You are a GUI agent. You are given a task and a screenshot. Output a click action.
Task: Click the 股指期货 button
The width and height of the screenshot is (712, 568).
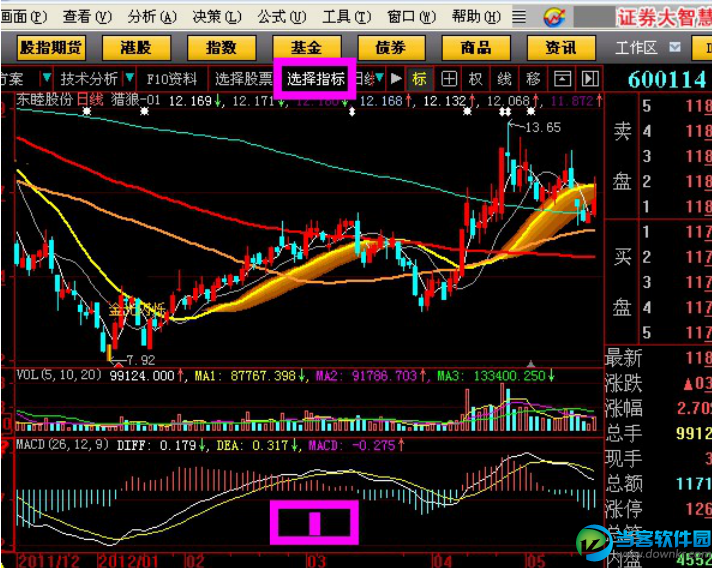(x=51, y=48)
